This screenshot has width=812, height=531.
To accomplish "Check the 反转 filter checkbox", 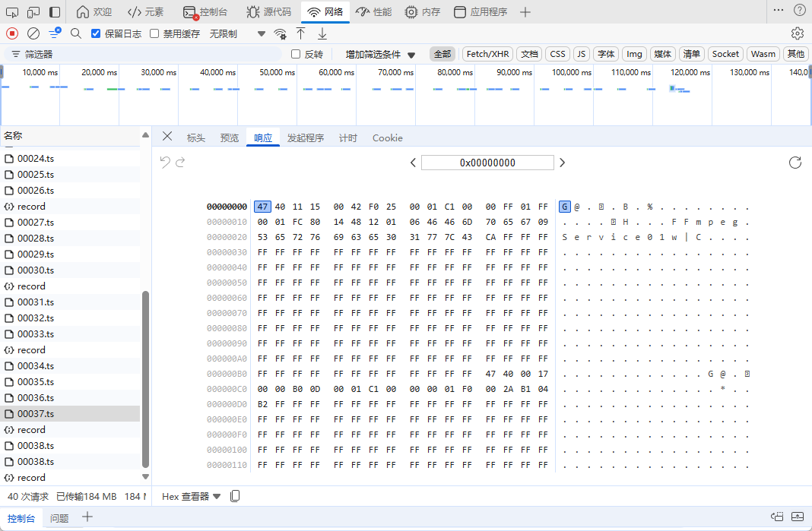I will pos(296,55).
